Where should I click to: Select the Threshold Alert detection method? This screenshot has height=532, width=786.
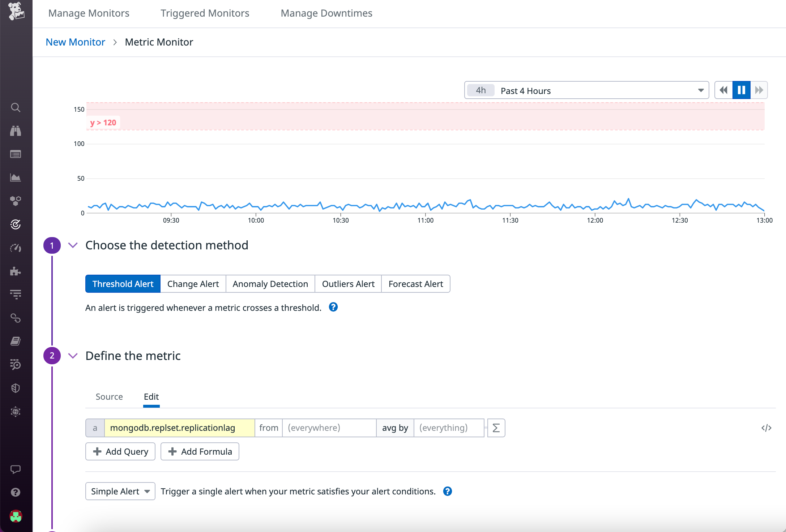122,284
